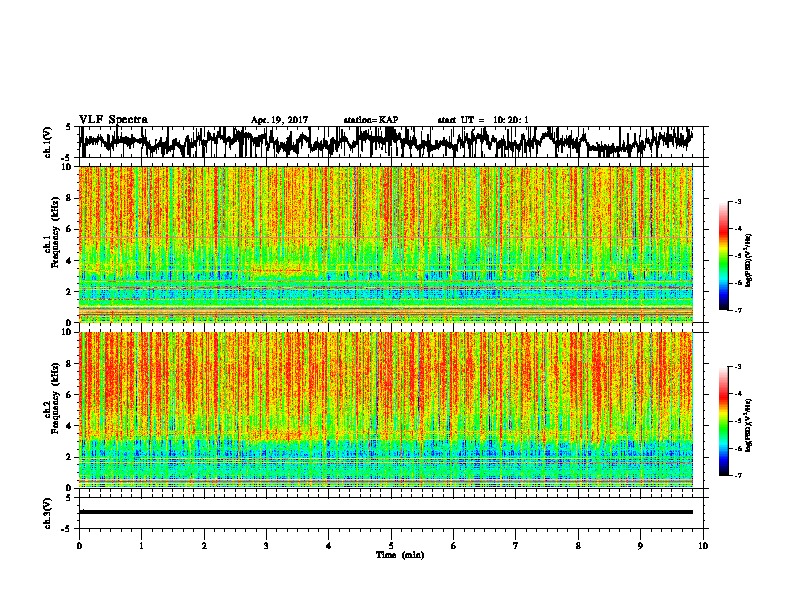Select the date text "Apr. 19, 2017"

pos(279,120)
